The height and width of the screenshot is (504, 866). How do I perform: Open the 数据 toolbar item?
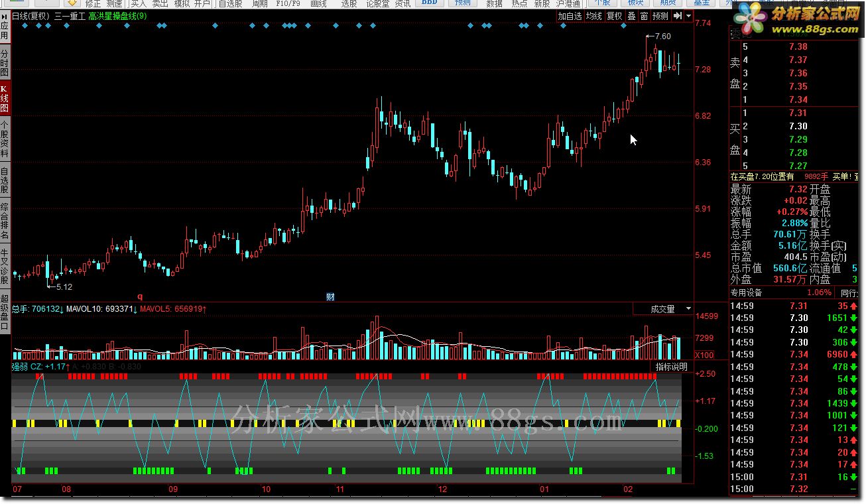[x=494, y=3]
